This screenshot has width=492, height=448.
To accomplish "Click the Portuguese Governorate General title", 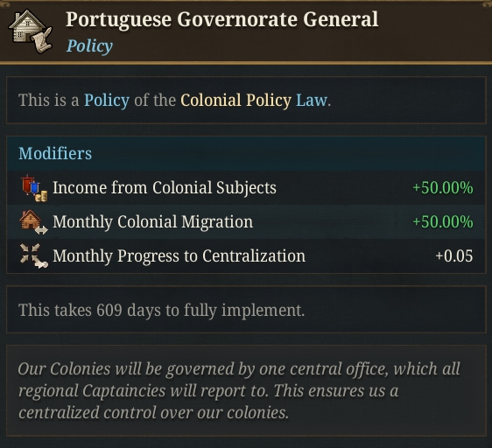I will (x=221, y=20).
